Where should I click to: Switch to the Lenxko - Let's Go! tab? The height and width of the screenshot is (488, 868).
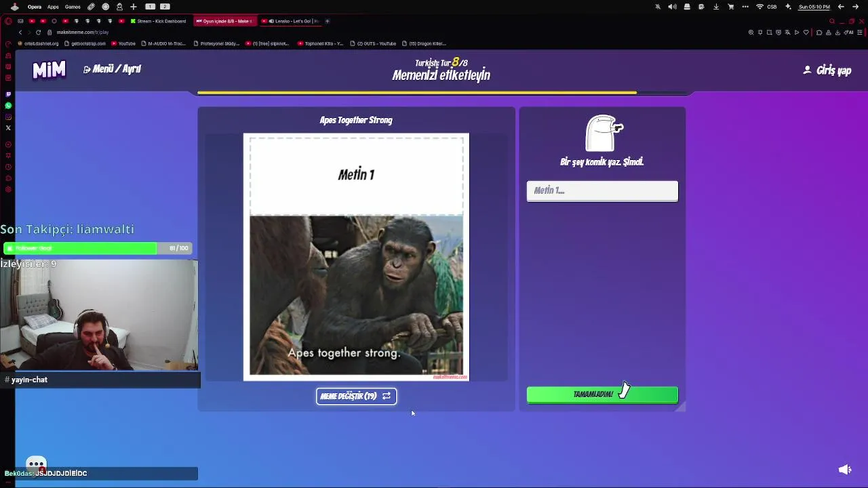(290, 21)
